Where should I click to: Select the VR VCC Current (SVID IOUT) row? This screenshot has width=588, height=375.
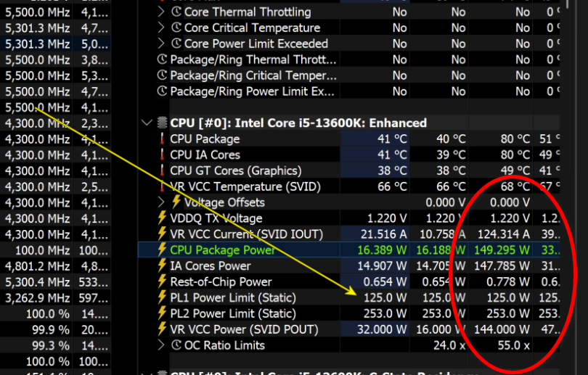348,234
